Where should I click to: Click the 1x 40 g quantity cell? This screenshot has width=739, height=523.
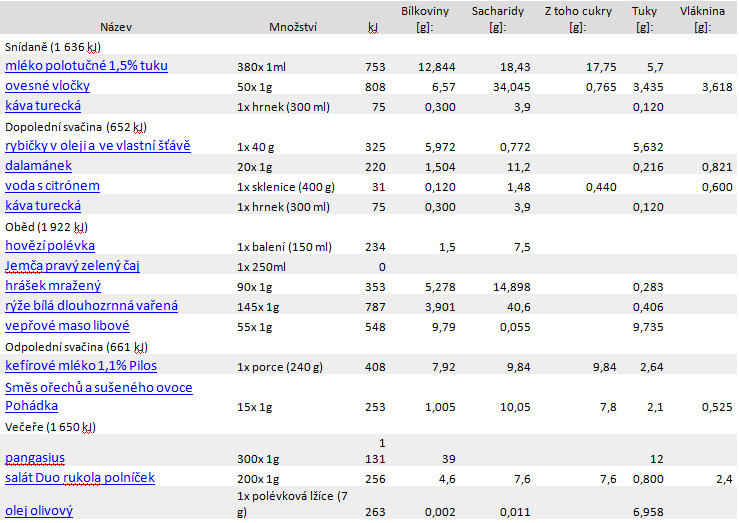pos(255,147)
